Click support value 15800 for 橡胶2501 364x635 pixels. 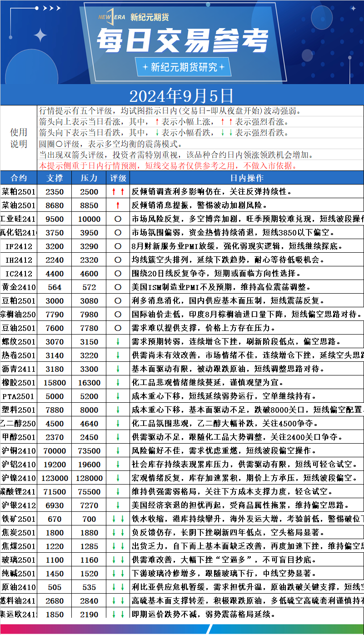click(55, 383)
